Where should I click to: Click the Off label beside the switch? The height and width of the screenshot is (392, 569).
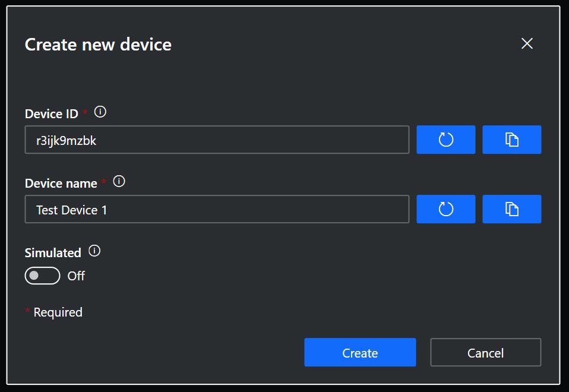76,276
